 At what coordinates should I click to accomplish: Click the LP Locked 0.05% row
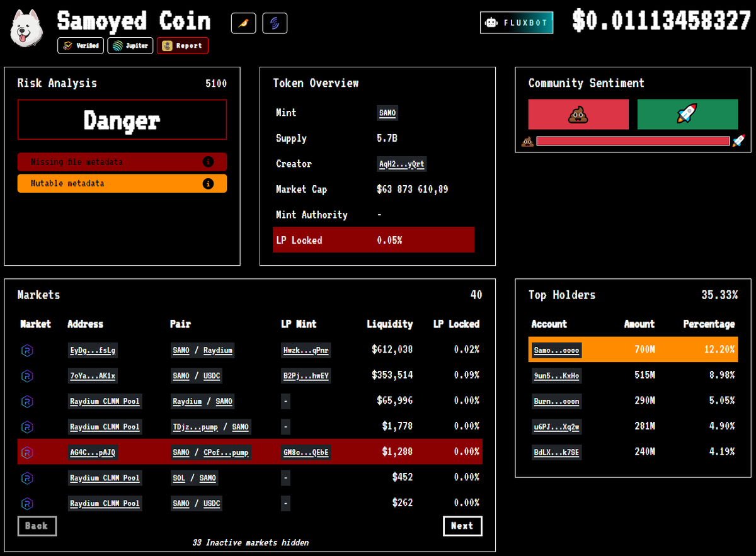pos(374,240)
